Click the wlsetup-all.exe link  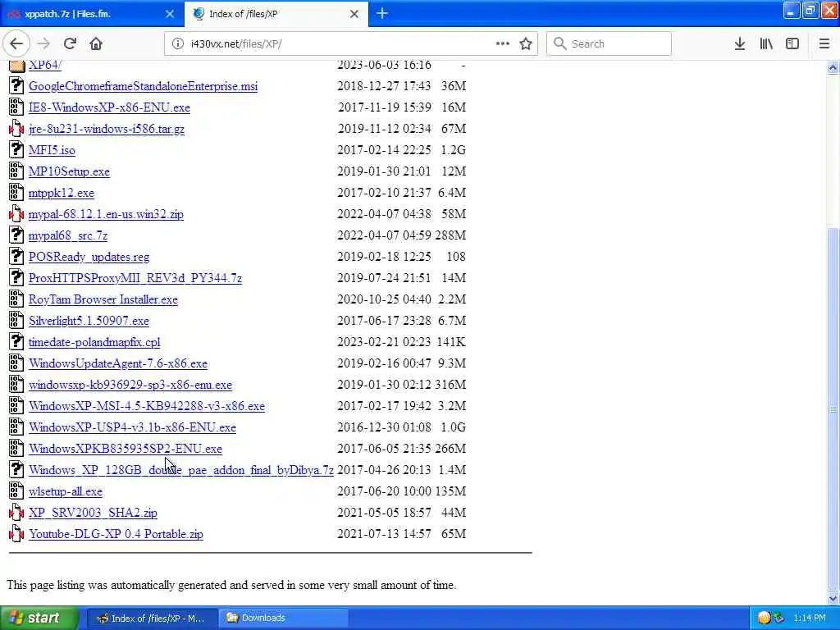(x=66, y=492)
